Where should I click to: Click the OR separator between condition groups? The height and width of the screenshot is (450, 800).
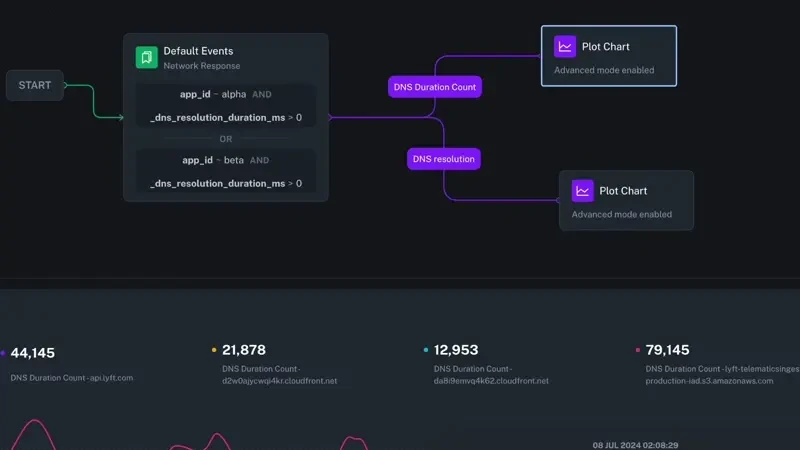[226, 139]
